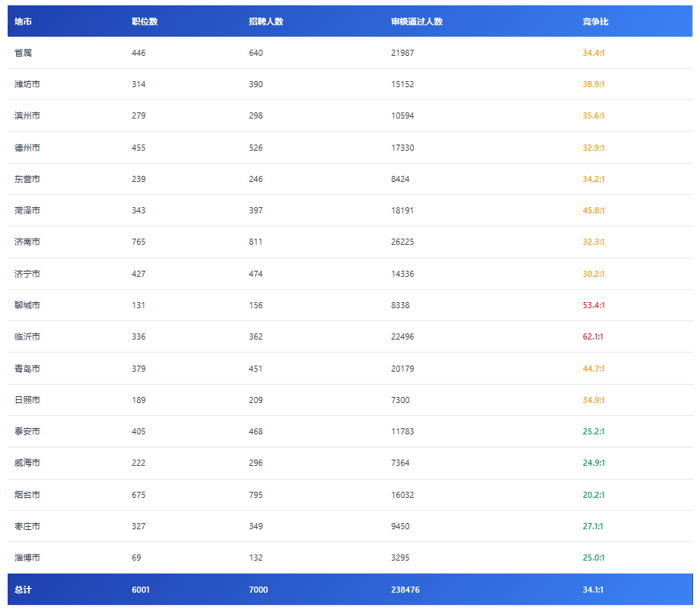Click the 26225 approved count for 济南市
Viewport: 700px width, 608px height.
point(402,242)
